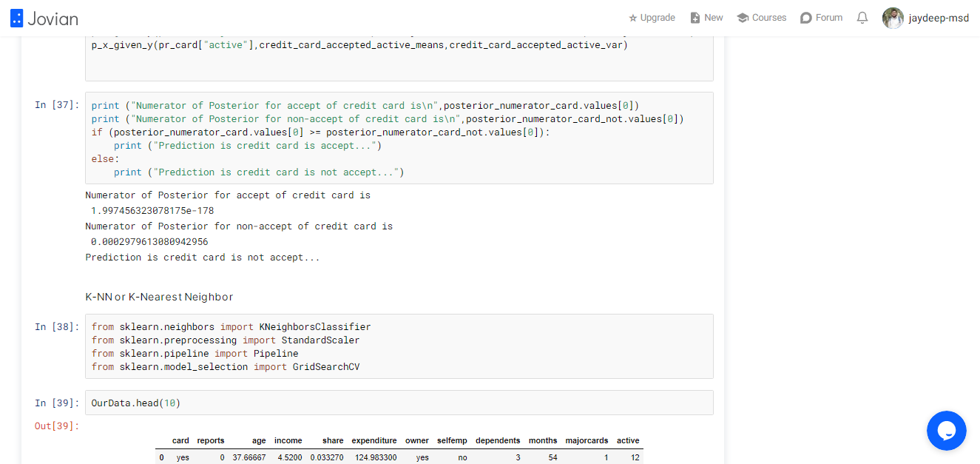Select code cell In [37]
Image resolution: width=980 pixels, height=464 pixels.
click(x=399, y=138)
